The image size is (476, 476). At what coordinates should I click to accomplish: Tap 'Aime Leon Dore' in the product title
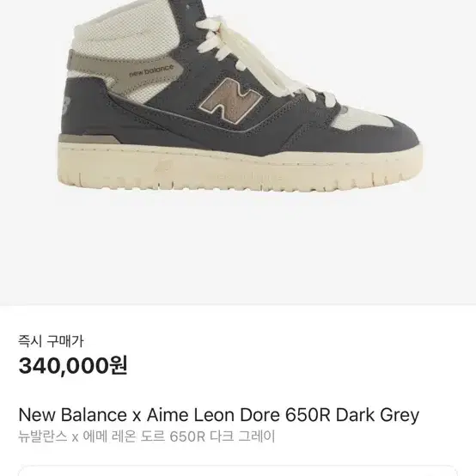213,415
